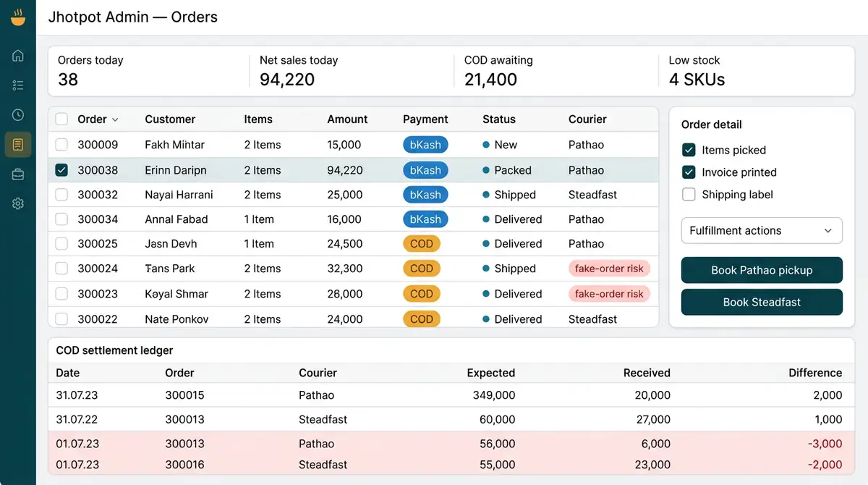Uncheck the Items picked checkbox

(689, 150)
